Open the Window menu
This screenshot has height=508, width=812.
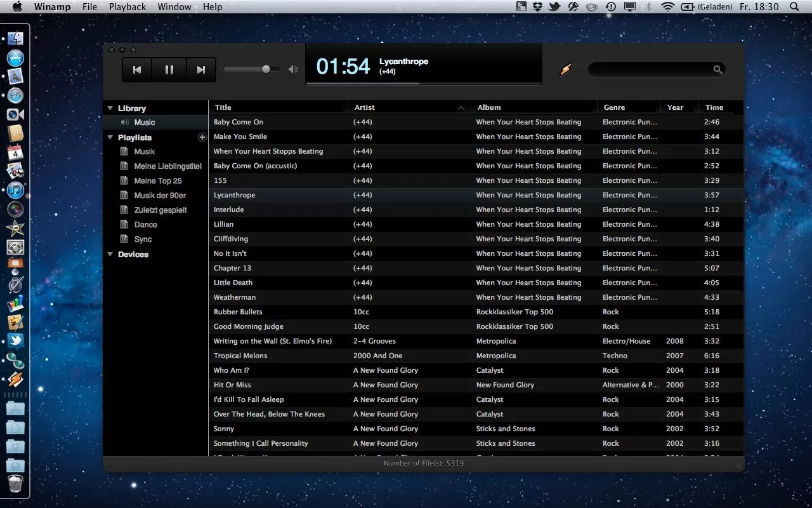click(x=174, y=6)
